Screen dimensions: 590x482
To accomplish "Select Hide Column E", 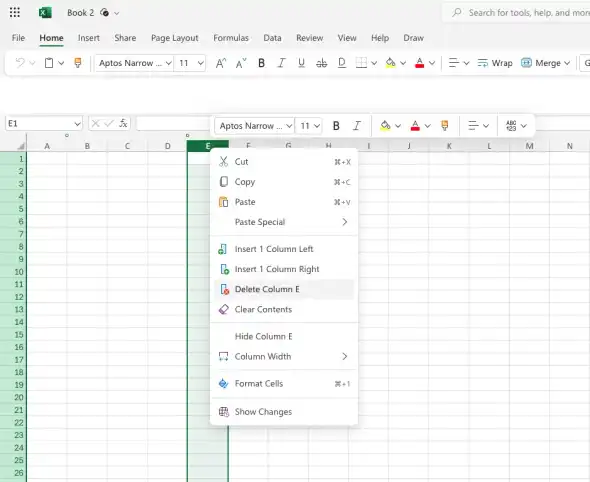I will click(x=284, y=336).
